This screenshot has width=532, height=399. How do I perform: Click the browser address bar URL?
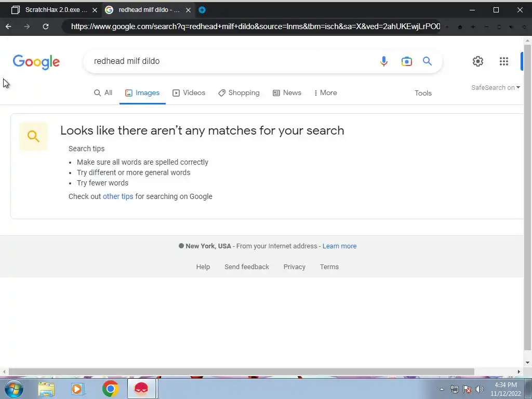click(255, 26)
